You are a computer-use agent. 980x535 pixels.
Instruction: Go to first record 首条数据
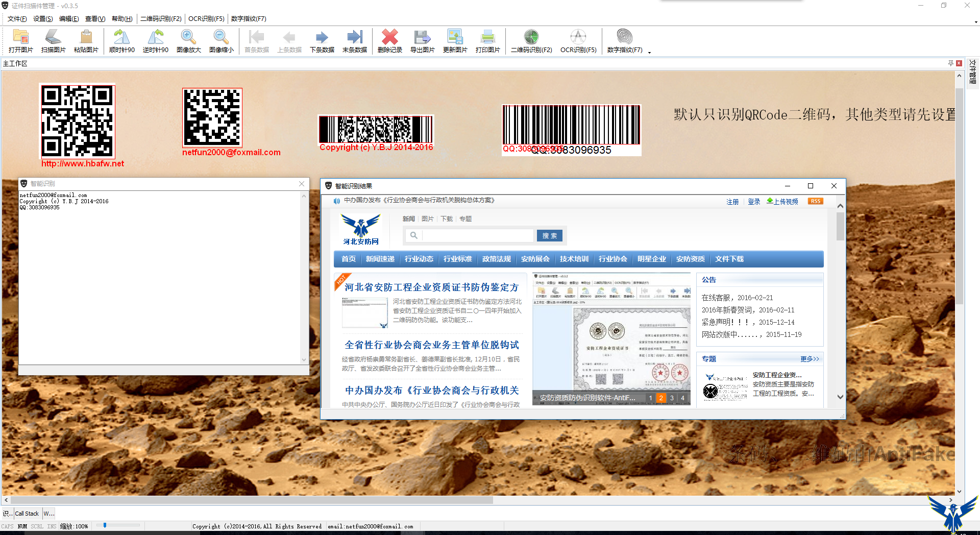click(x=257, y=41)
